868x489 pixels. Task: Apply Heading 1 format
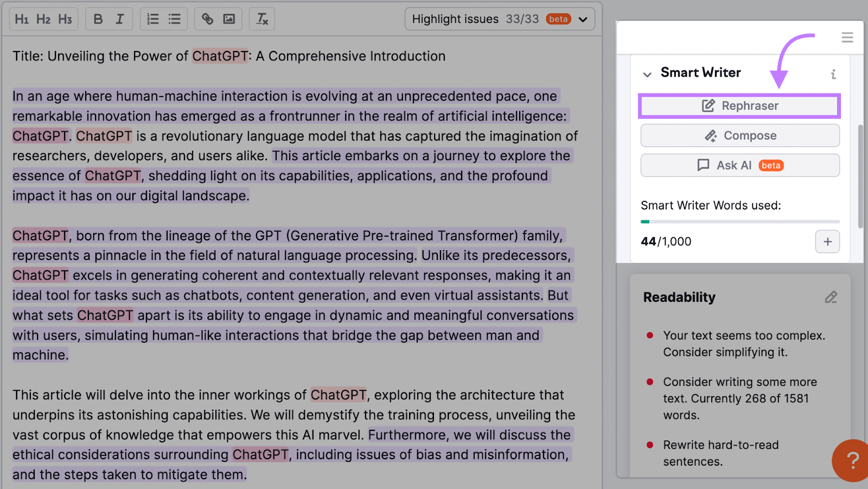tap(22, 20)
